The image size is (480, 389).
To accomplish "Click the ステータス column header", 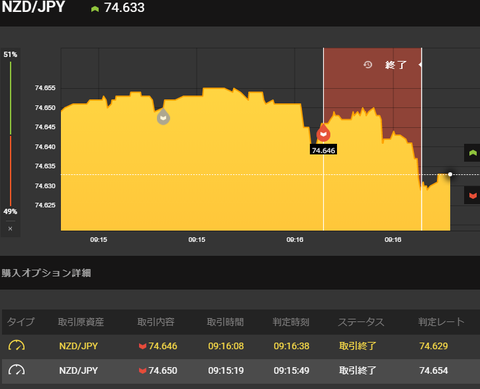I will [x=361, y=322].
